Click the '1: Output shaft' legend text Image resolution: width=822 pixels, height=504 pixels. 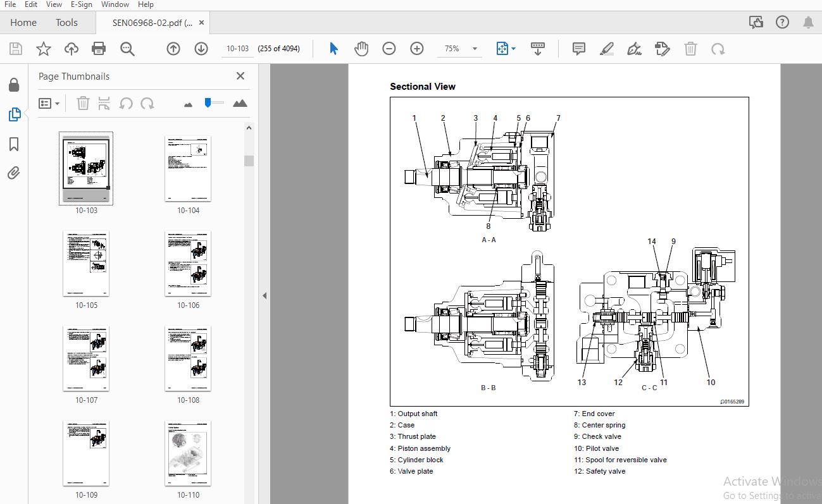(x=414, y=414)
